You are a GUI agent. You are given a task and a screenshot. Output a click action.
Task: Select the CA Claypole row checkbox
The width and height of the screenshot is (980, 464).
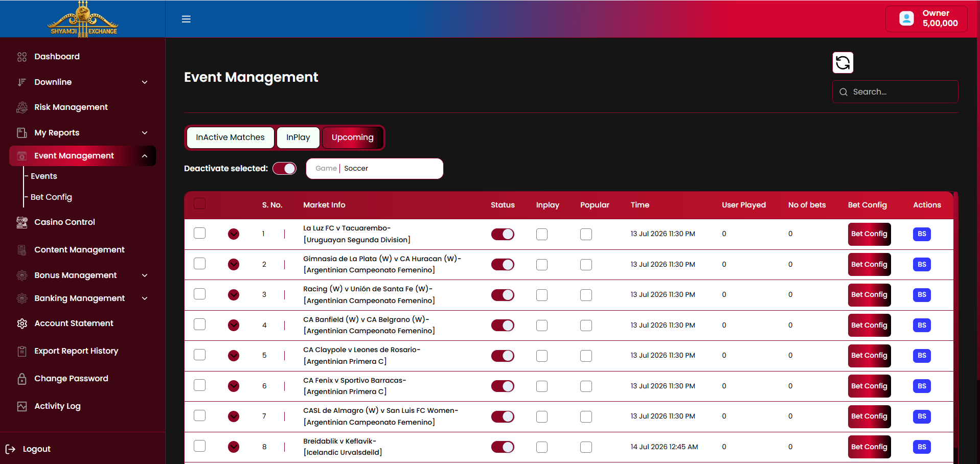[200, 355]
